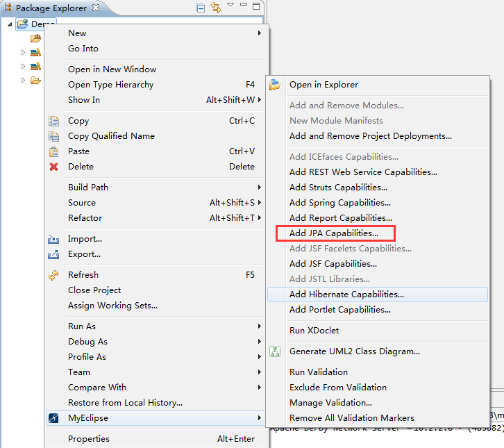Click the Generate UML2 diagram icon
504x448 pixels.
point(275,351)
